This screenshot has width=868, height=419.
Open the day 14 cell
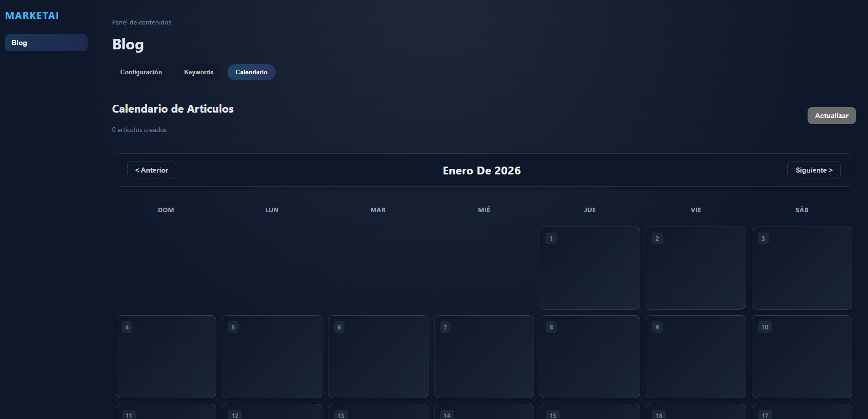click(x=484, y=412)
